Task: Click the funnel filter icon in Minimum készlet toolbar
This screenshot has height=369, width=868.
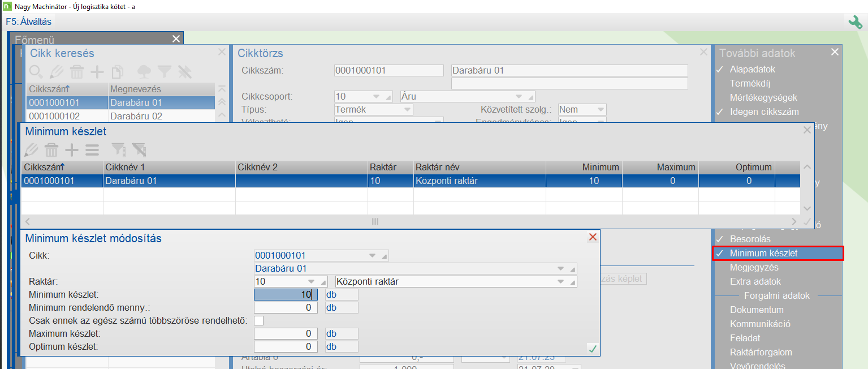Action: (x=118, y=149)
